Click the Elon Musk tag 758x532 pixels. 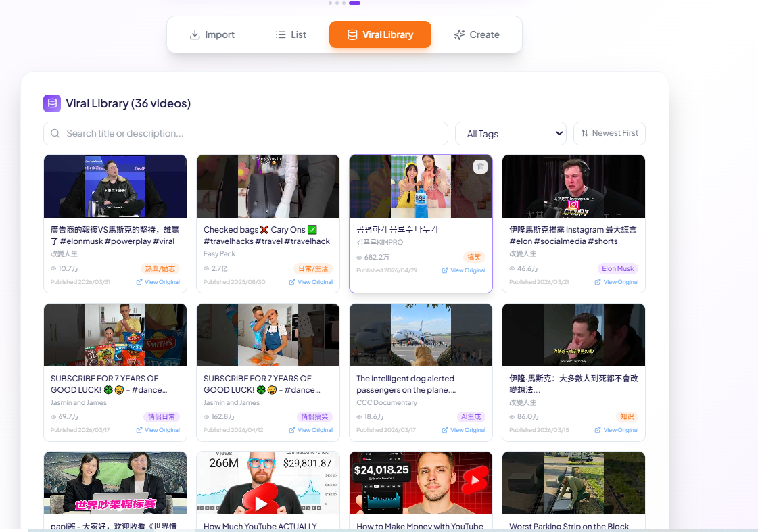(x=618, y=268)
